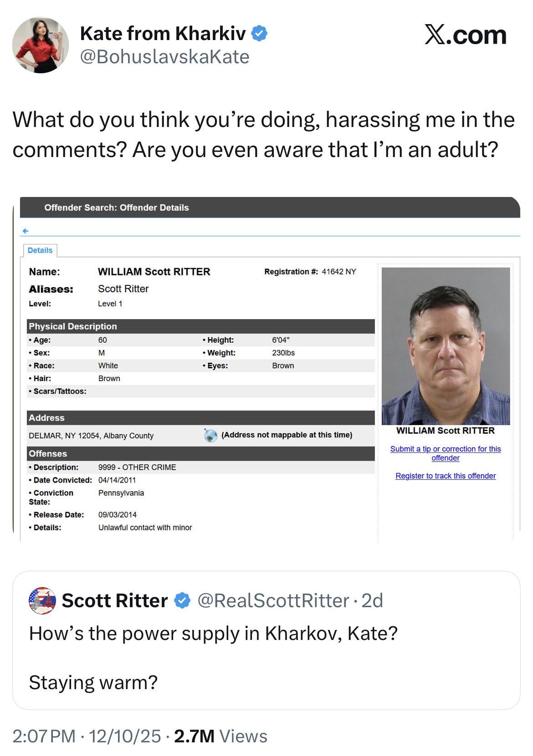The width and height of the screenshot is (533, 756).
Task: Click 'Register to track this offender' link
Action: point(445,476)
